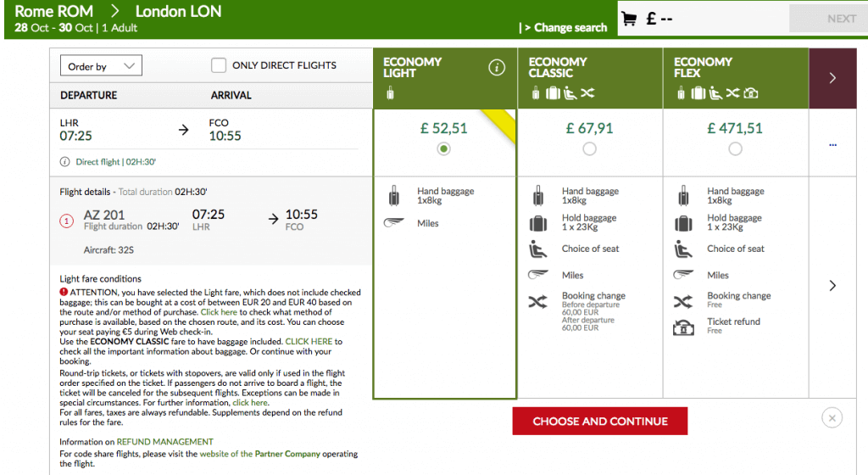868x475 pixels.
Task: Open the Order by dropdown
Action: click(101, 66)
